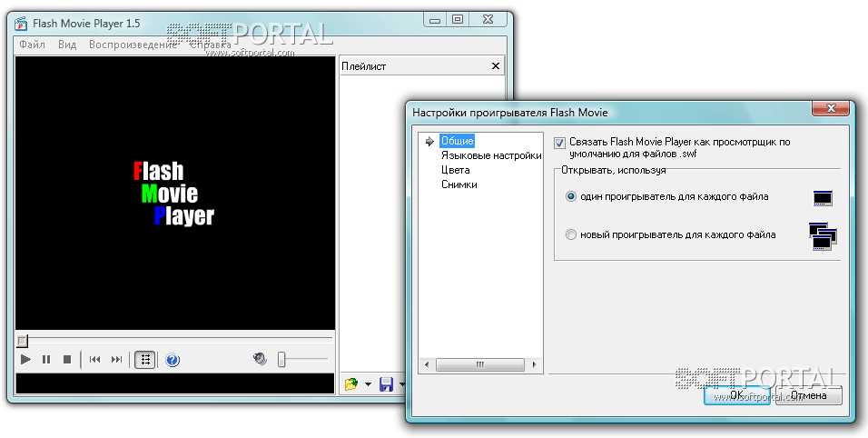Jump to the previous track
Image resolution: width=868 pixels, height=438 pixels.
(95, 359)
